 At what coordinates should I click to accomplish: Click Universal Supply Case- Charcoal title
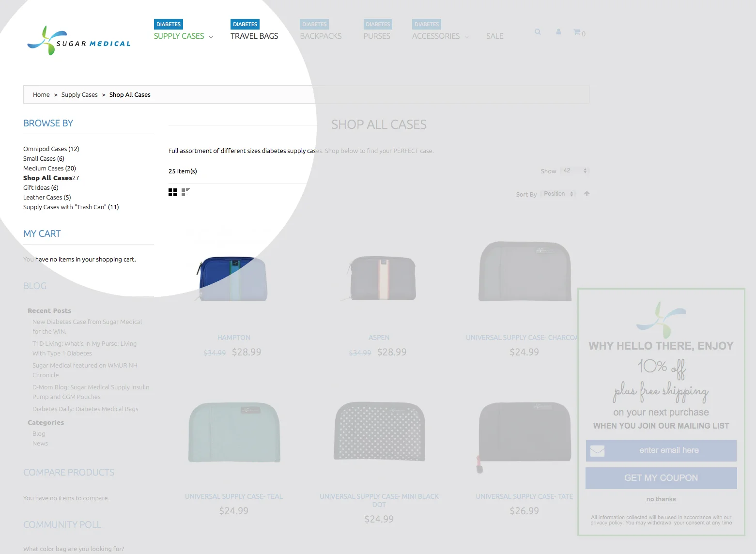point(523,338)
